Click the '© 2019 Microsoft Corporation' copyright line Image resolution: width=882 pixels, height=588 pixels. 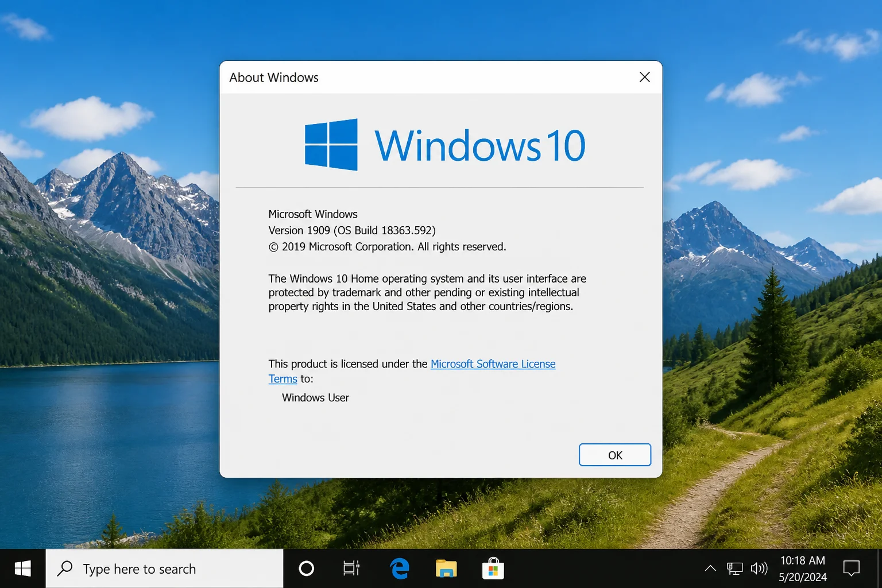(x=387, y=246)
